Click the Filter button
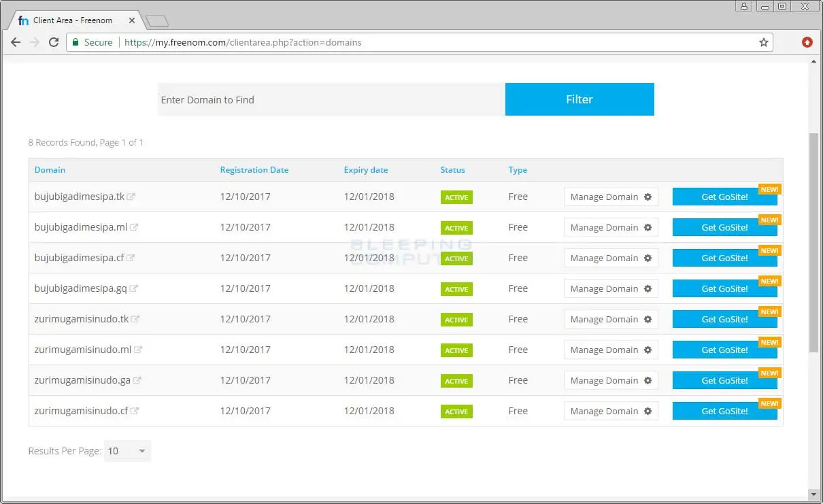This screenshot has width=823, height=504. tap(580, 99)
